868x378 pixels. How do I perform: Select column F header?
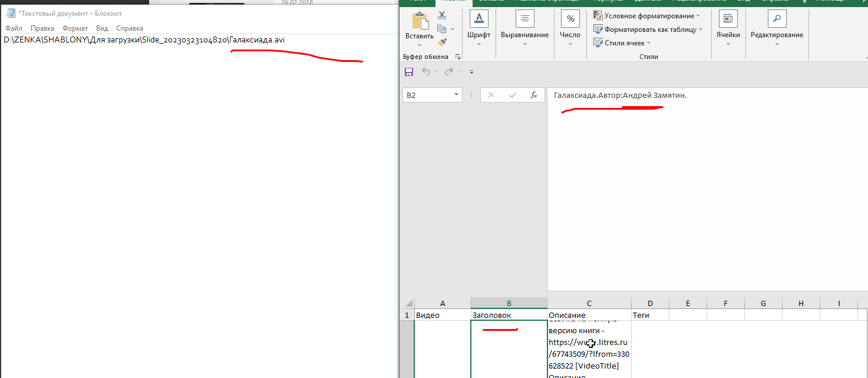tap(725, 303)
